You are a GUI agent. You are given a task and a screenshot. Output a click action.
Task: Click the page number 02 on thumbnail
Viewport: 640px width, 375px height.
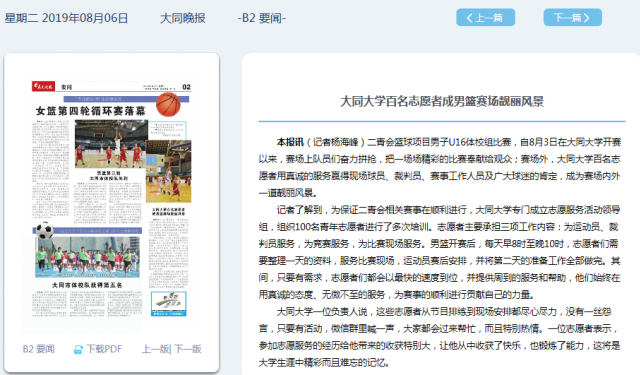pyautogui.click(x=187, y=87)
